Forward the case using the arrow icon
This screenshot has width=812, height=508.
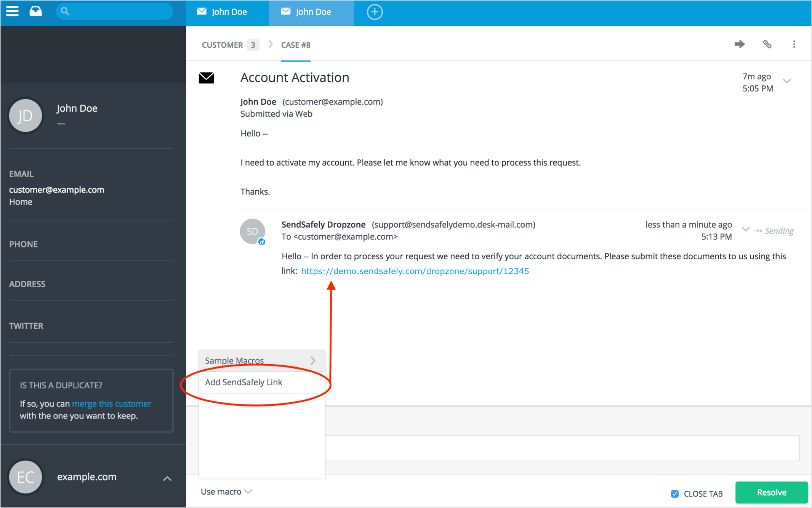(739, 44)
